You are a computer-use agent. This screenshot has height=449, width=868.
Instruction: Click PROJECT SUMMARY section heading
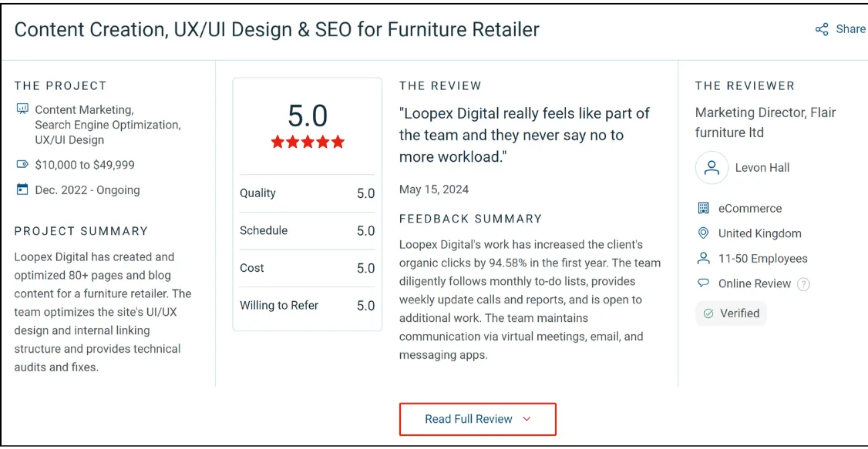[82, 231]
